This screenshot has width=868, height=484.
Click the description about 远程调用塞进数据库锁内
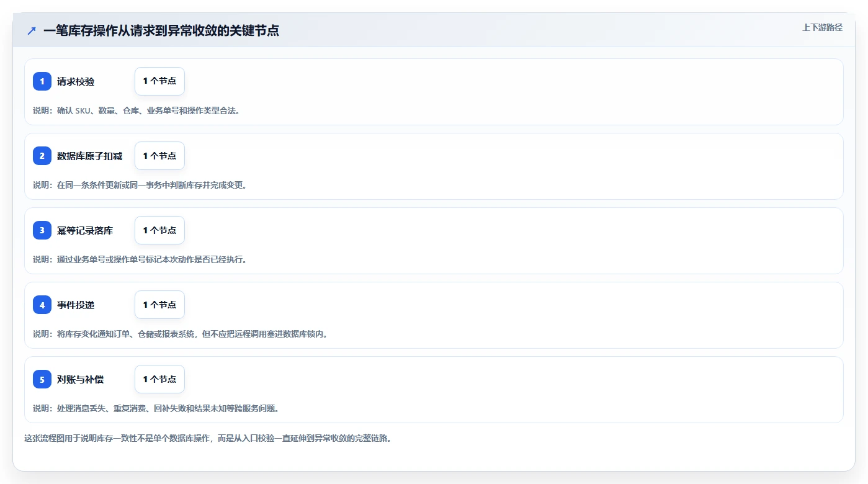pos(180,334)
